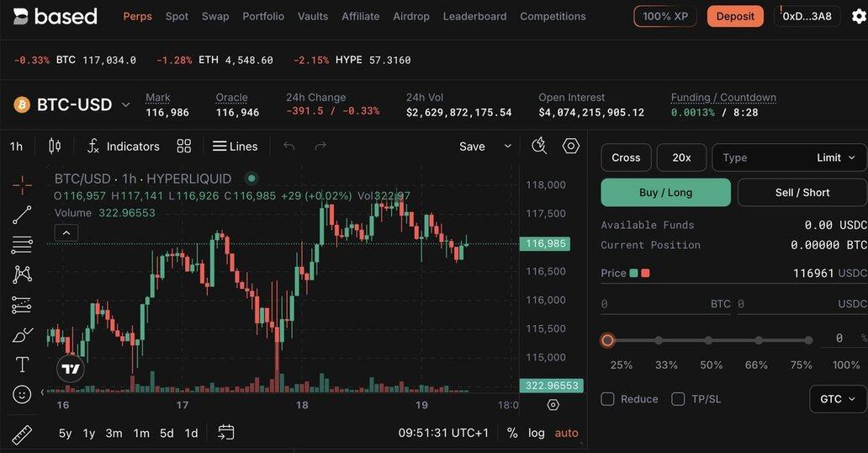
Task: Toggle the log scale option
Action: coord(536,433)
